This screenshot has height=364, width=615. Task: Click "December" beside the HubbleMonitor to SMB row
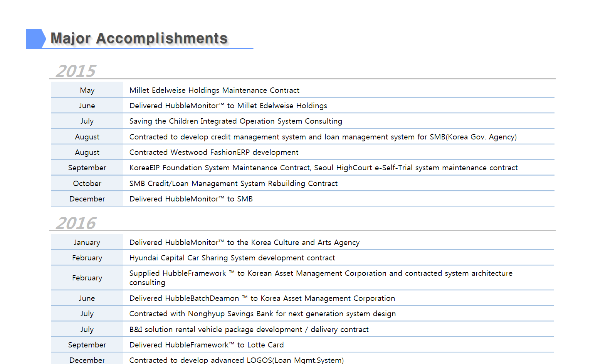87,199
